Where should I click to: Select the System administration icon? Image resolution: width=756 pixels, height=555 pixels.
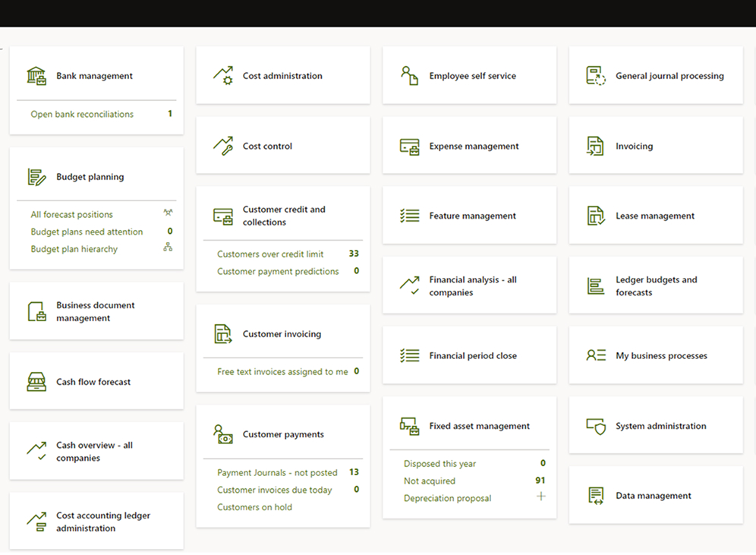click(x=596, y=426)
